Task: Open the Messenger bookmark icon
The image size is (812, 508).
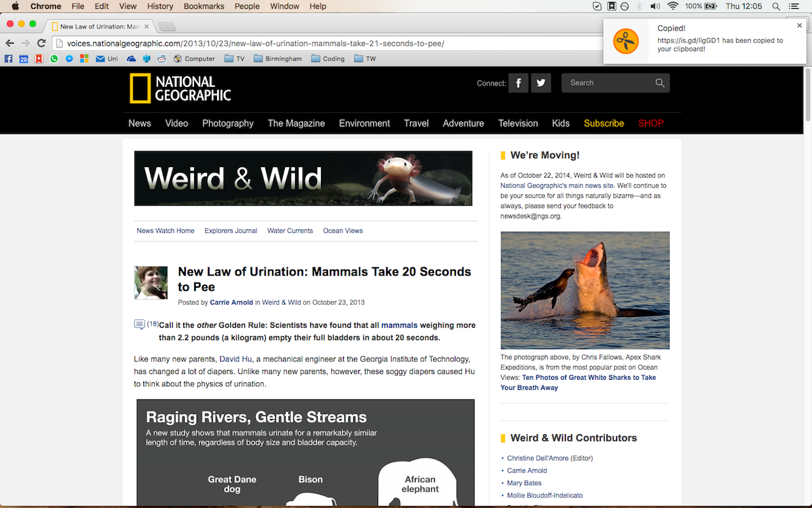Action: (69, 58)
